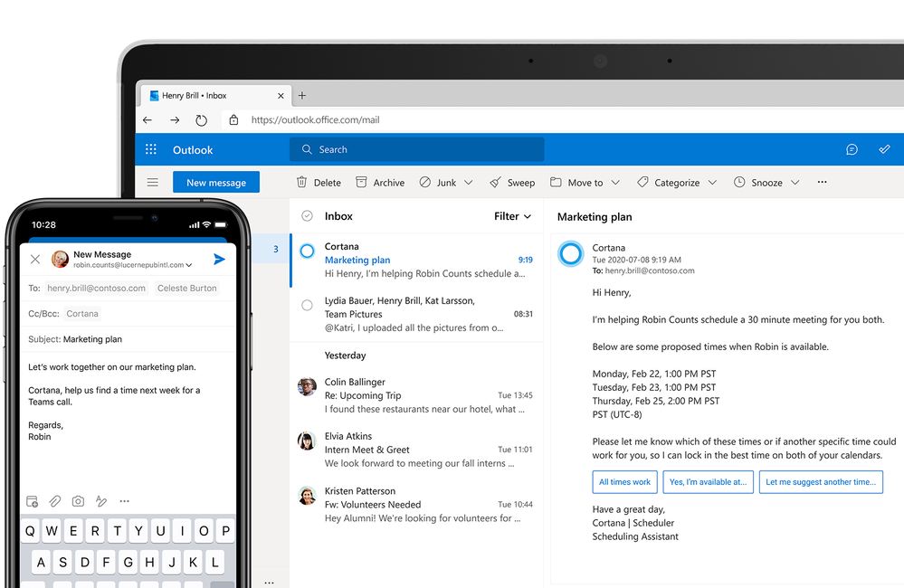
Task: Expand the Snooze dropdown arrow
Action: pos(795,182)
